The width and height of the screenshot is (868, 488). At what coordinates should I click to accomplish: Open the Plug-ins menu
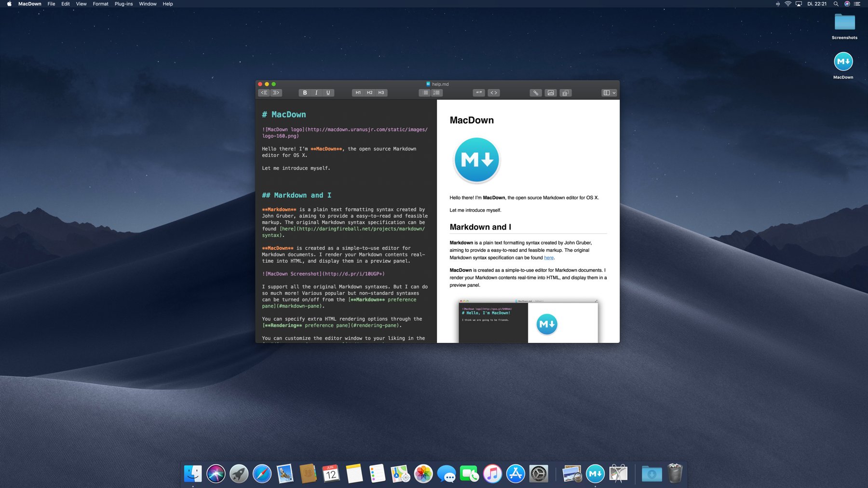[123, 4]
